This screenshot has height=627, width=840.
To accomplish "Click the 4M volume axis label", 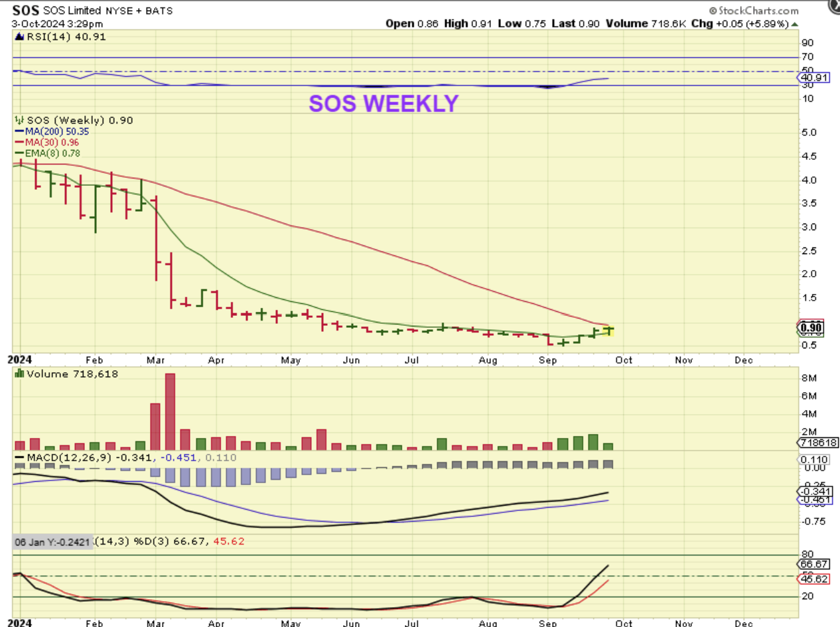I will point(809,414).
